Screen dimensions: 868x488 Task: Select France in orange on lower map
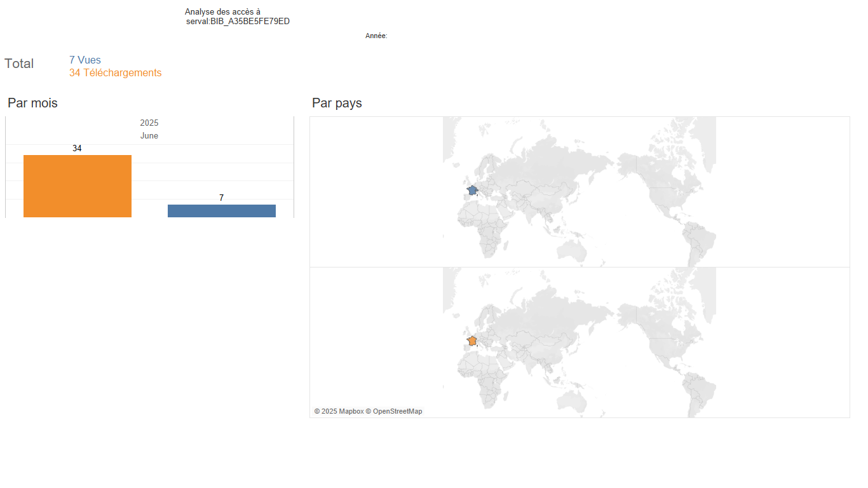472,341
